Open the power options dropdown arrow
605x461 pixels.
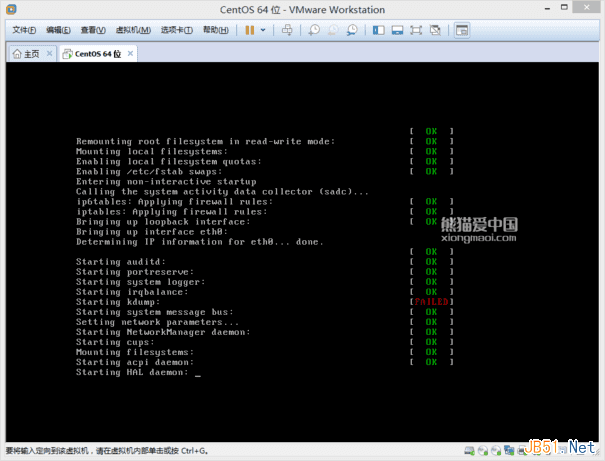pyautogui.click(x=263, y=30)
